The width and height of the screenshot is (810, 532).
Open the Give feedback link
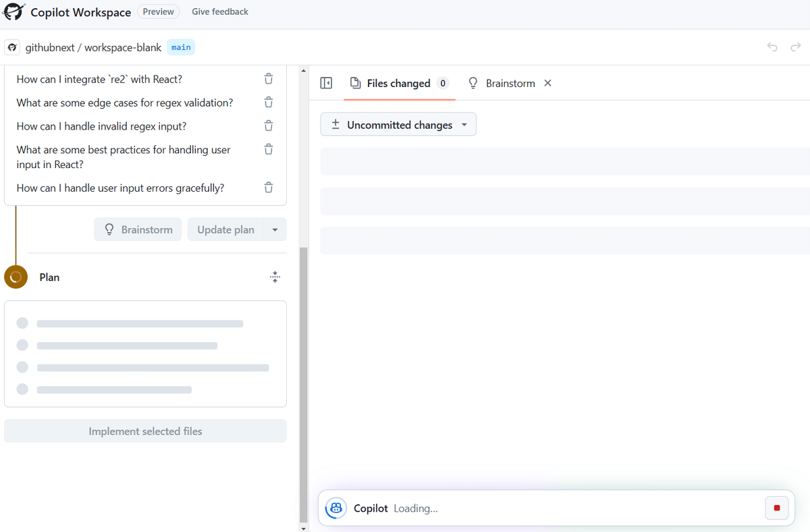pyautogui.click(x=220, y=11)
